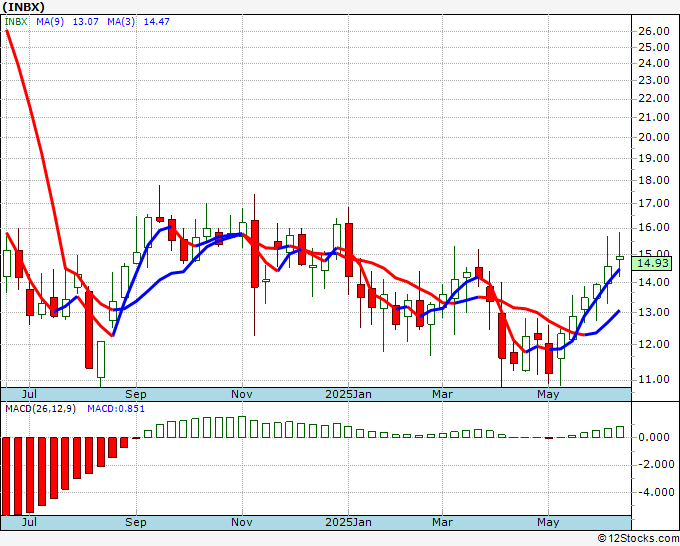This screenshot has width=680, height=546.
Task: Click the MA(3) legend label
Action: [x=121, y=22]
